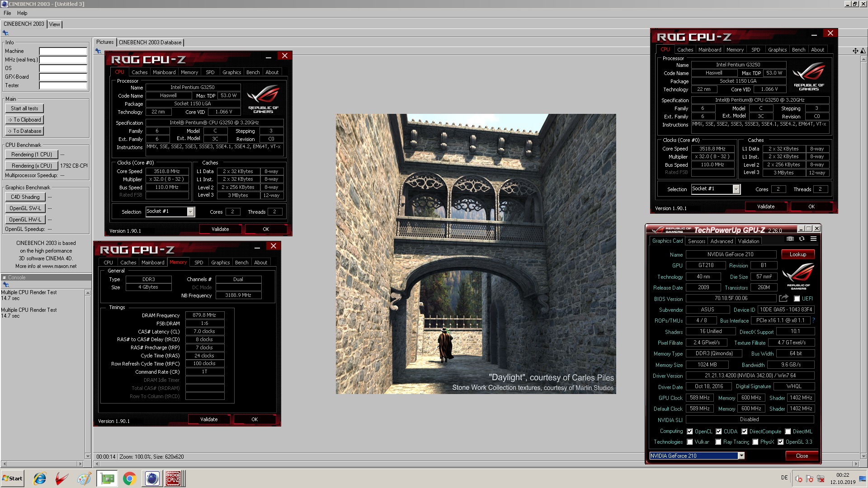
Task: Toggle the OpenCL checkbox
Action: click(x=689, y=432)
